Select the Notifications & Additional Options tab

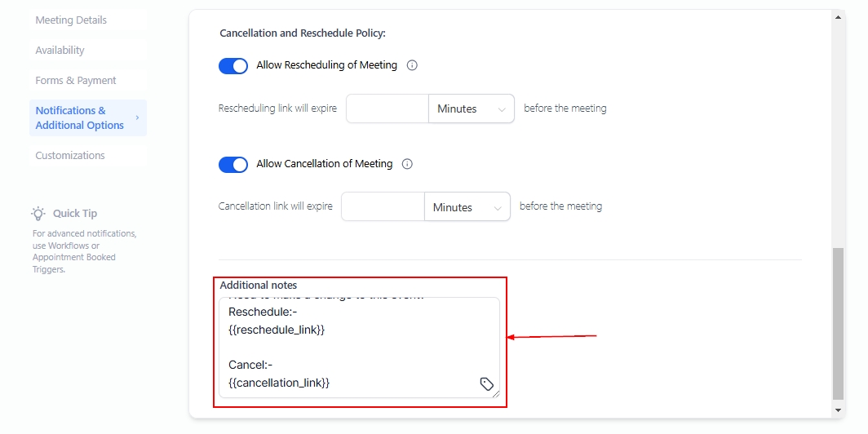click(80, 118)
